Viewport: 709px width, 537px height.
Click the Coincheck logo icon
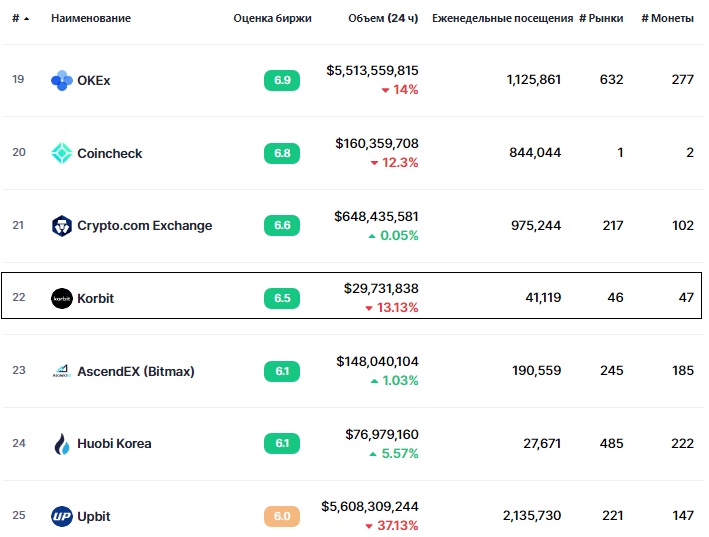[61, 153]
